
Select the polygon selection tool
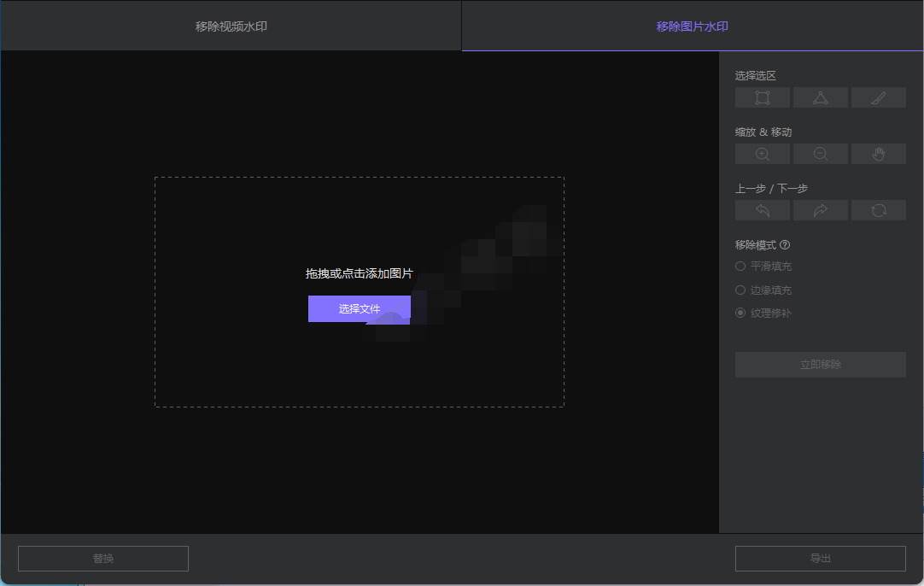pos(820,98)
